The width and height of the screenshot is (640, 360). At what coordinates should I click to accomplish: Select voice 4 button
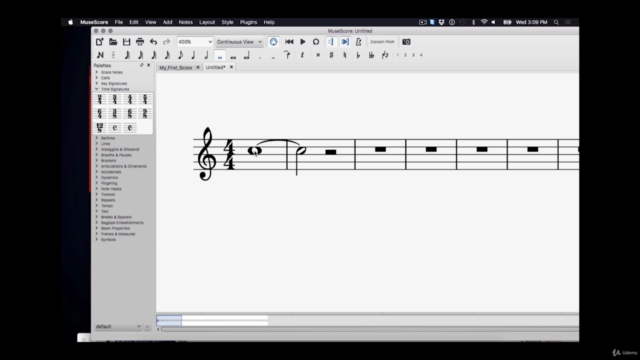pos(421,55)
